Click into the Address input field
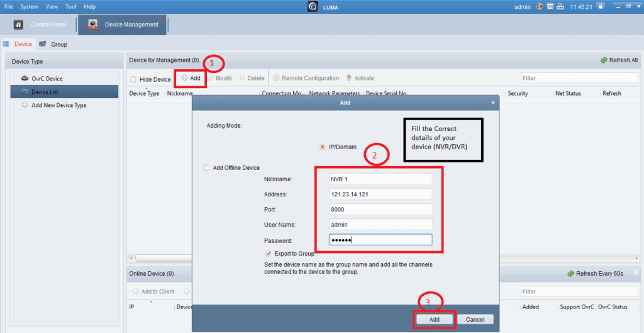Screen dimensions: 644x333 [x=380, y=194]
